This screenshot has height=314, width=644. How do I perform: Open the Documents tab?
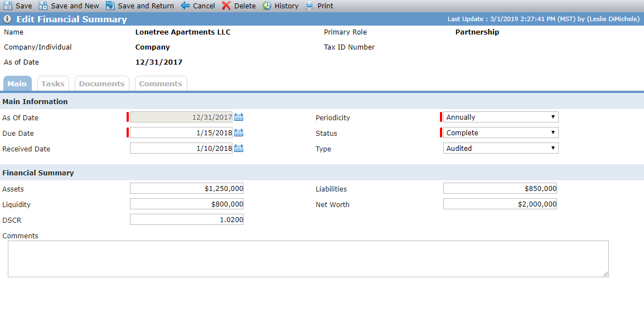[x=102, y=84]
